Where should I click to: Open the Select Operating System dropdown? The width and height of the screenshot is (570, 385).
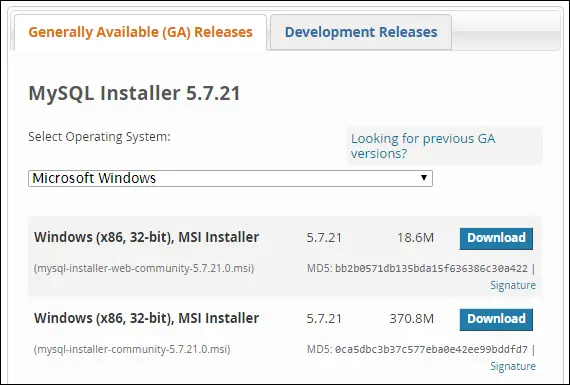point(230,178)
